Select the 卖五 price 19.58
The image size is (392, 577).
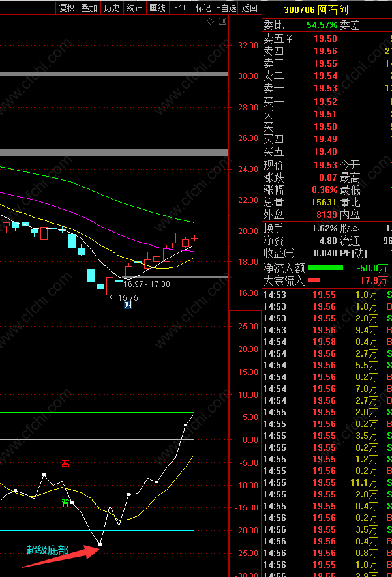(325, 38)
